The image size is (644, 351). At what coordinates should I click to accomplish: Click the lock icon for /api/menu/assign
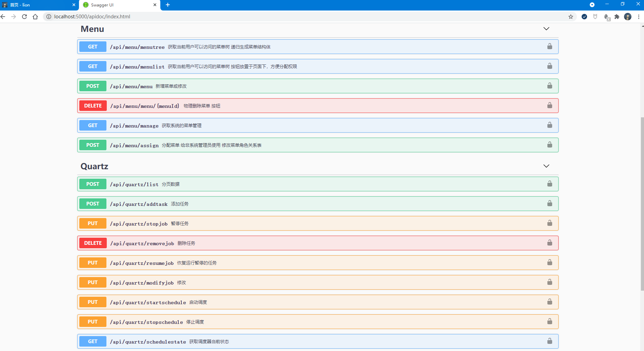549,145
